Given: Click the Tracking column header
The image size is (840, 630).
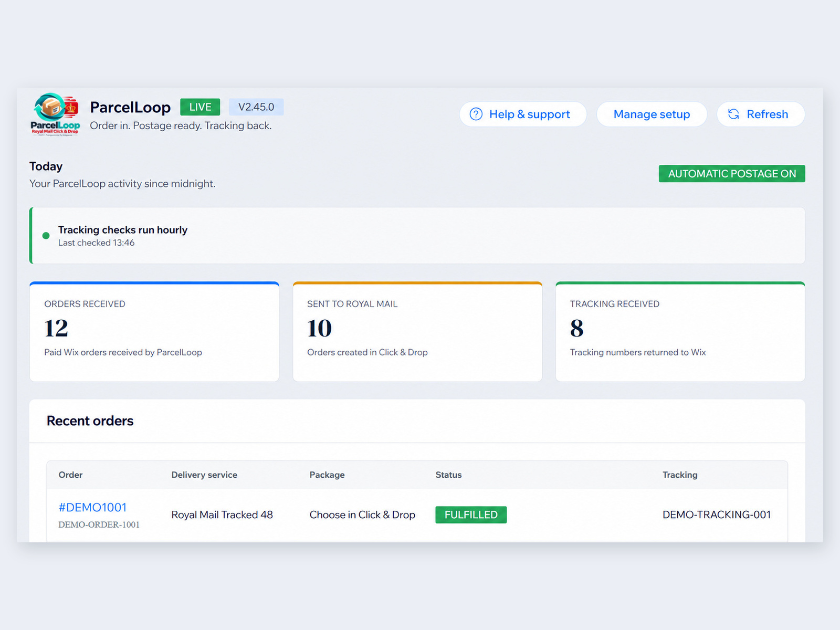Looking at the screenshot, I should coord(680,475).
